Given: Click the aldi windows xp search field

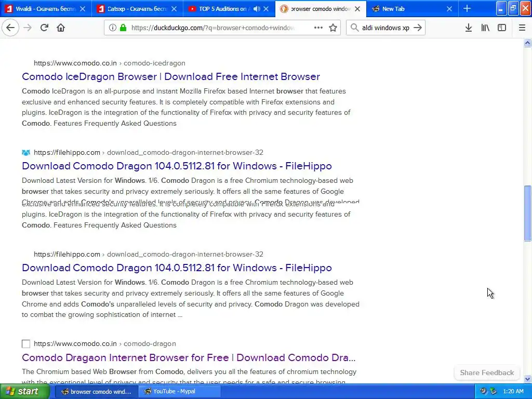Looking at the screenshot, I should pyautogui.click(x=386, y=28).
